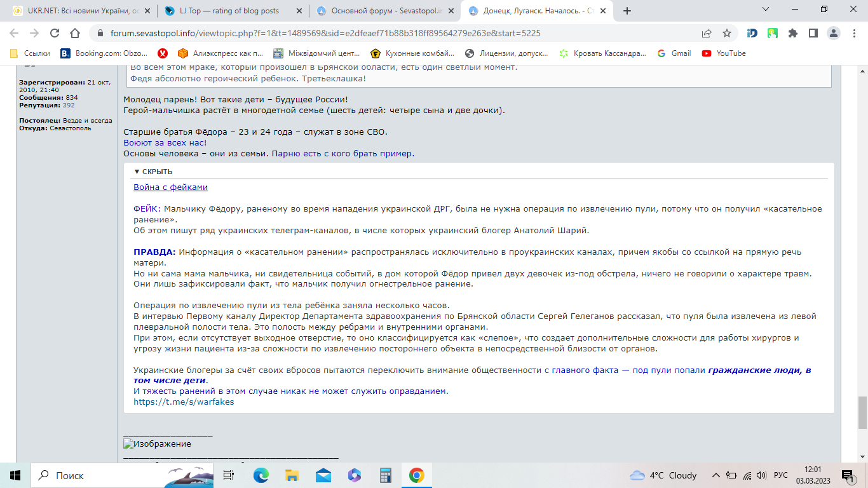Open the notification center icon
The height and width of the screenshot is (488, 868).
848,475
